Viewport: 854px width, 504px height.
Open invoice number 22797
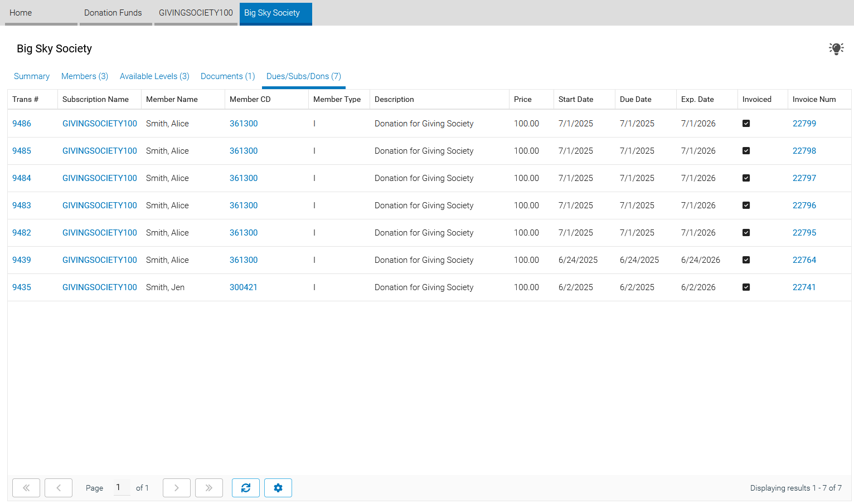[804, 178]
